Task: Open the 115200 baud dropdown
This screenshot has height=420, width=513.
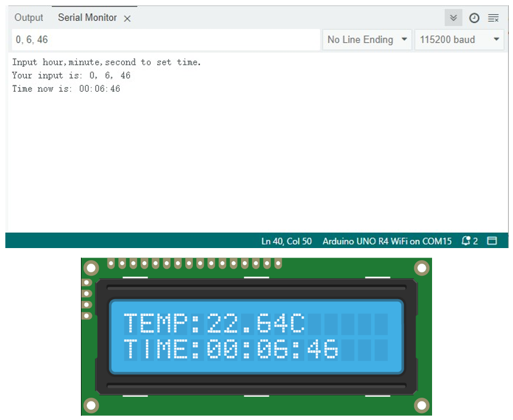Action: [x=459, y=40]
